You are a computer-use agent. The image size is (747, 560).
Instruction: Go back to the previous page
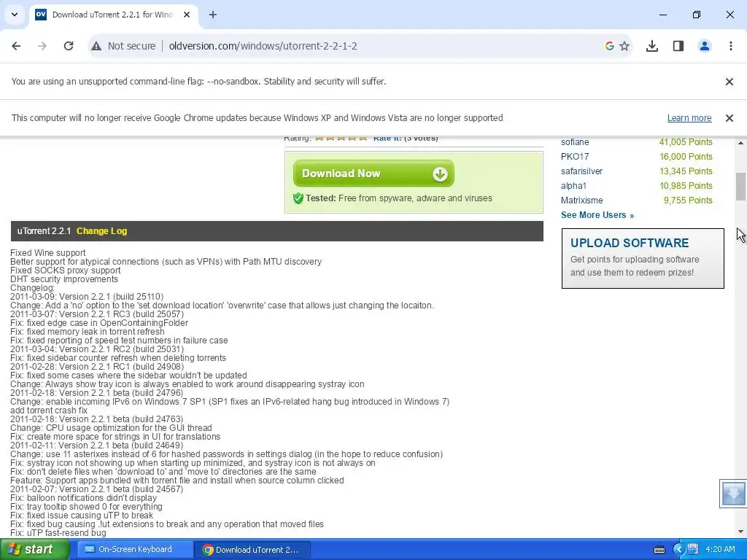[x=16, y=46]
